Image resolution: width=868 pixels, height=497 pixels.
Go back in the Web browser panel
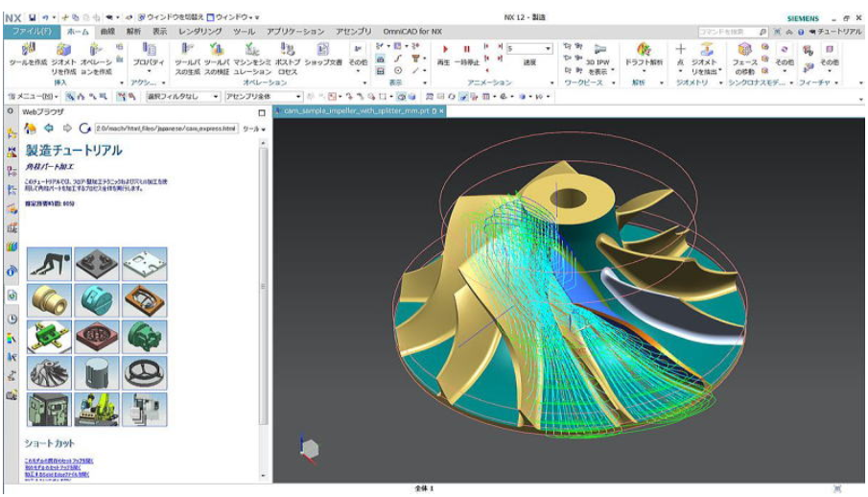[49, 129]
